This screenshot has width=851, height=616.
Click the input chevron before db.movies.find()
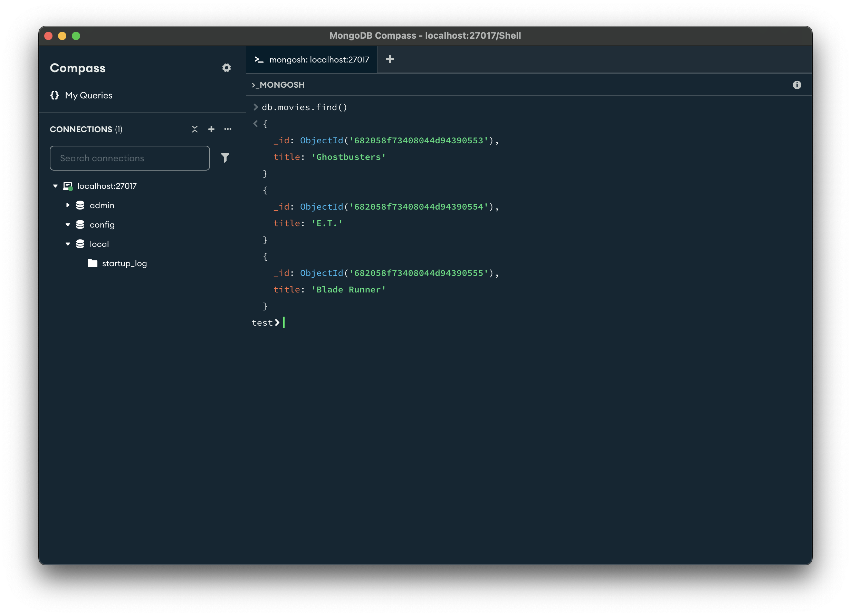tap(256, 107)
